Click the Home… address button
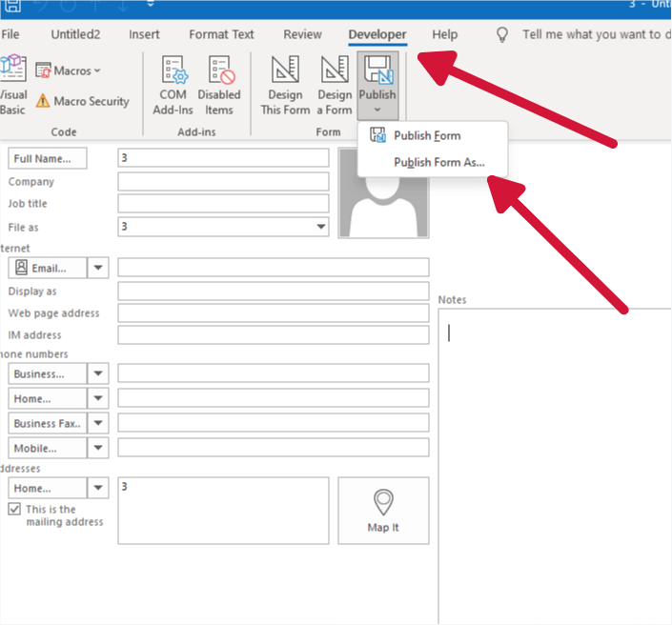The image size is (672, 625). tap(47, 488)
